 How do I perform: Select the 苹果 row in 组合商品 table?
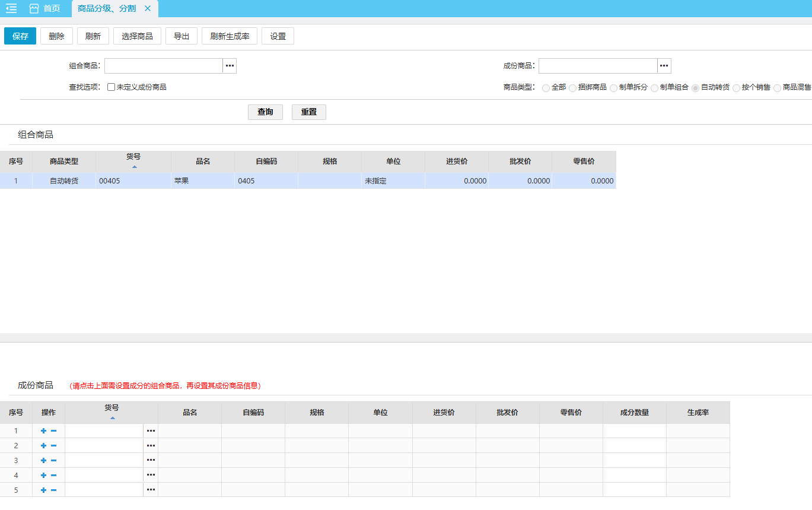pos(202,181)
